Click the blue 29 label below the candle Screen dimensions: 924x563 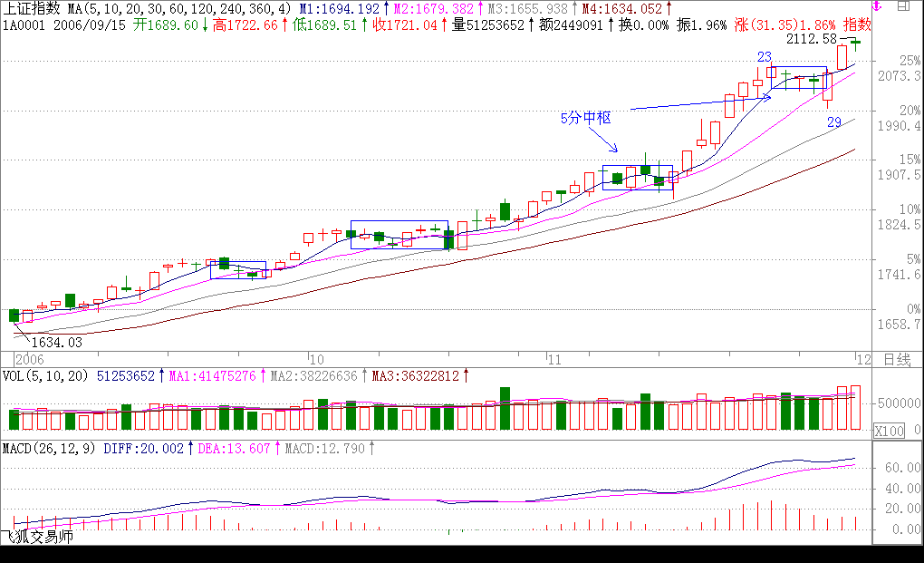click(833, 121)
